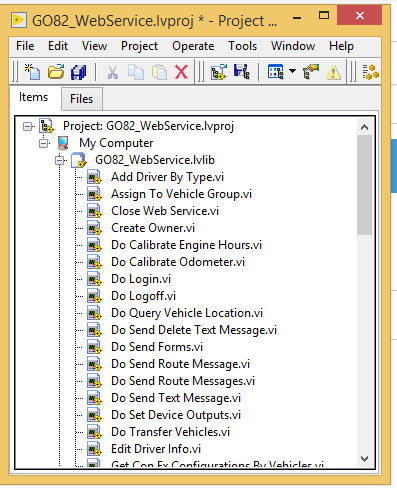Click the Build Specifications toolbar icon

pos(371,72)
